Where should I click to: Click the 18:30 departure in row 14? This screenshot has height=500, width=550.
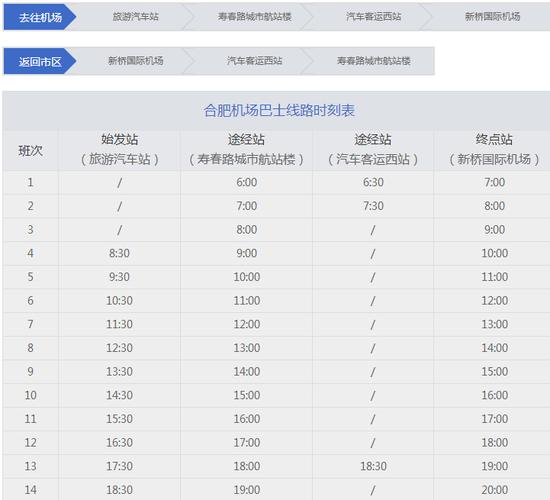coord(119,490)
